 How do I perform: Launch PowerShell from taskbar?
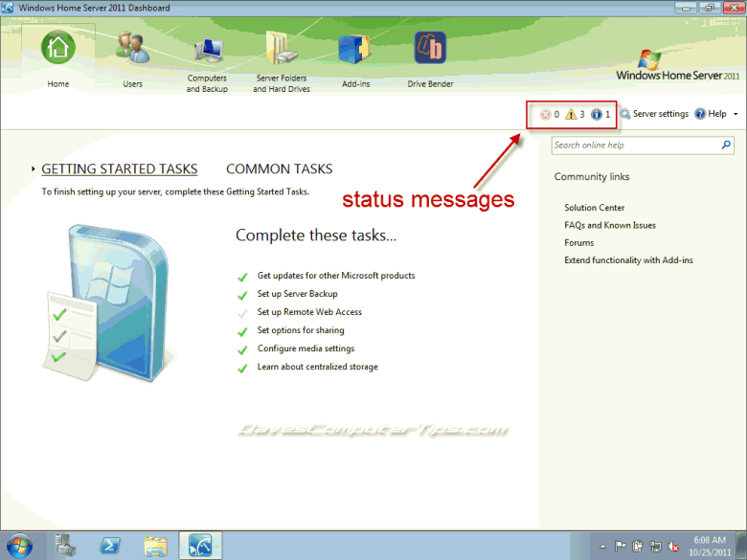110,546
